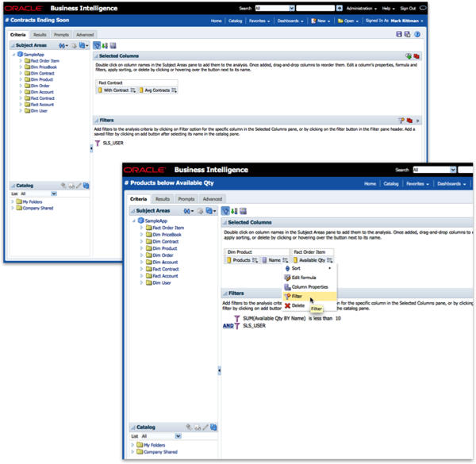Screen dimensions: 476x464
Task: Open the Help menu in back window
Action: 388,8
